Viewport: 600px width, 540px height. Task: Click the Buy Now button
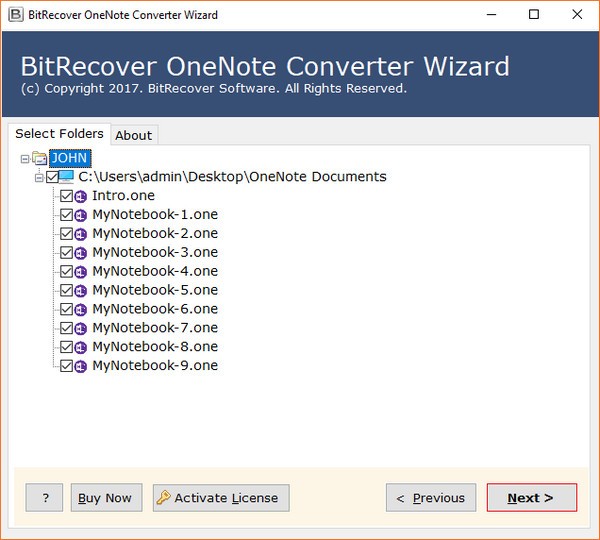pos(106,498)
